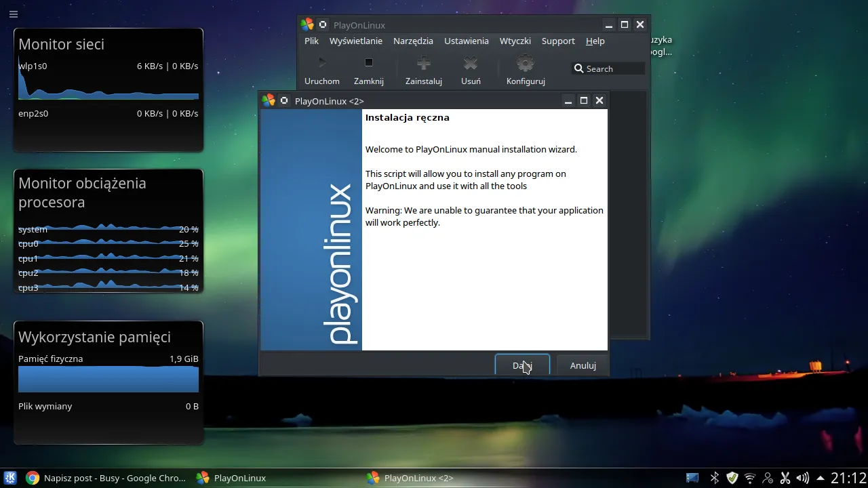Click the Search field in PlayOnLinux

pyautogui.click(x=609, y=68)
